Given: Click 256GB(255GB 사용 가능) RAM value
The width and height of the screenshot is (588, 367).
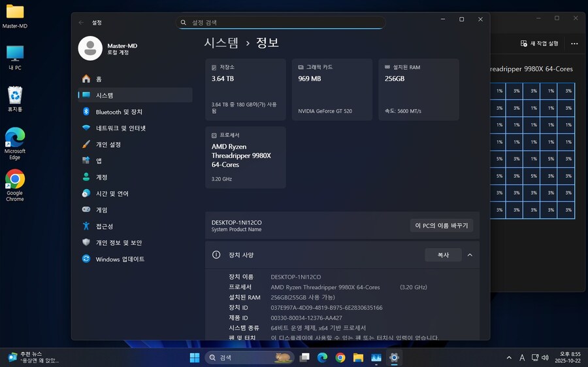Looking at the screenshot, I should (x=302, y=297).
